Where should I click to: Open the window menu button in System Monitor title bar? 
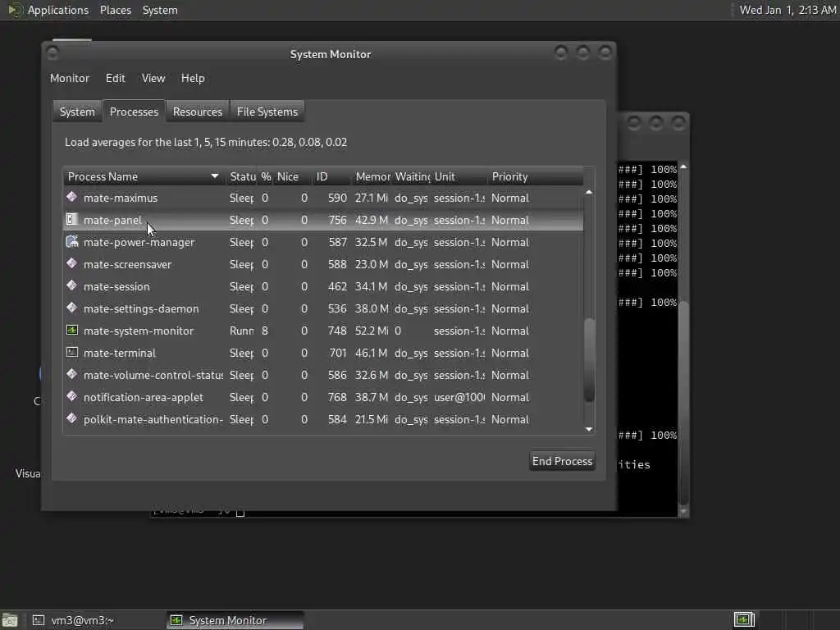(52, 53)
